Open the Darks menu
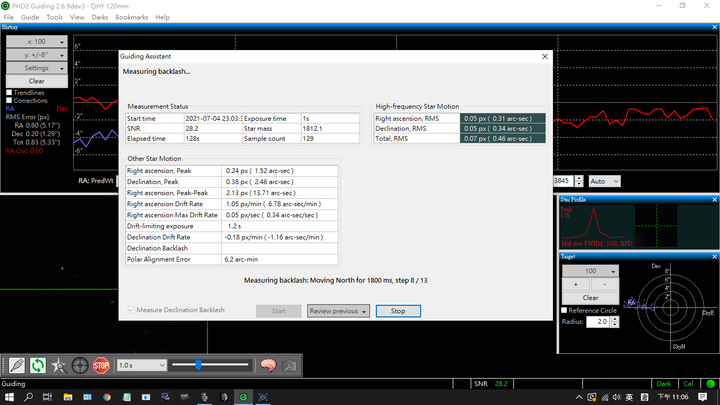720x405 pixels. pos(99,17)
